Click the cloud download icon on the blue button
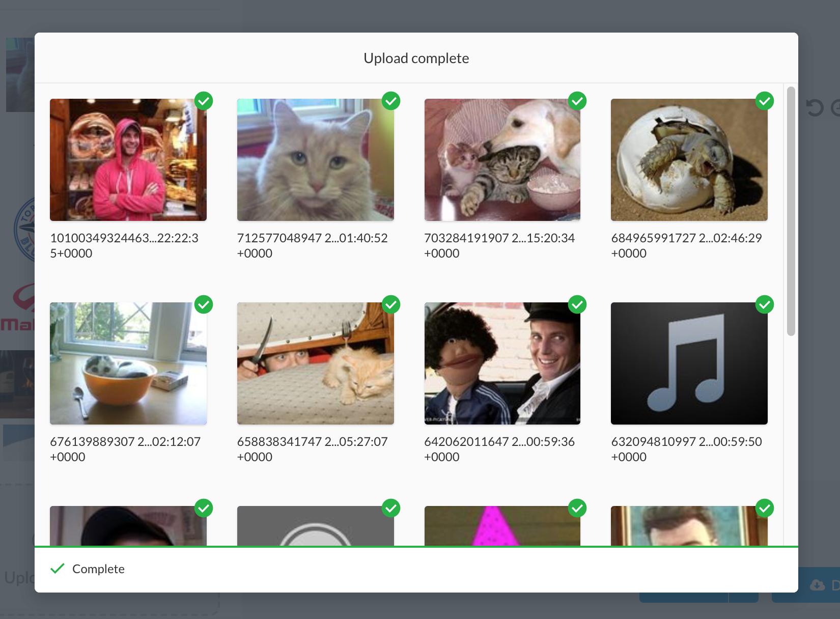 tap(818, 585)
